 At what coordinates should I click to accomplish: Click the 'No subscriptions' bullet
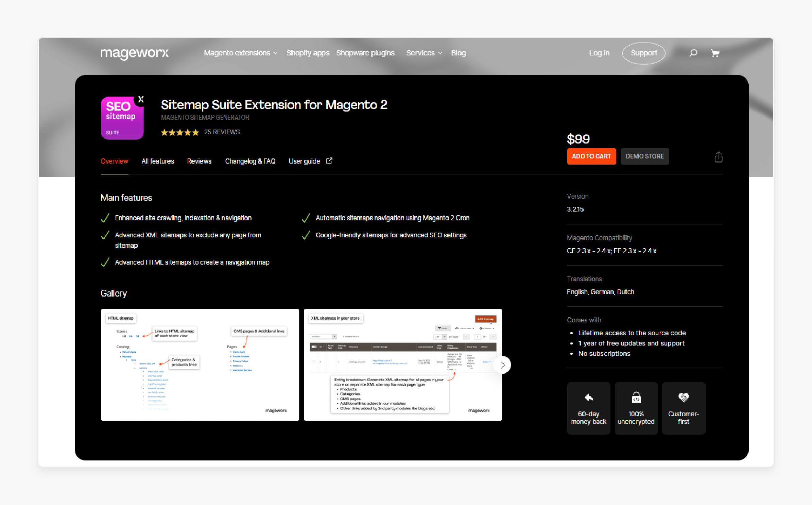point(604,354)
